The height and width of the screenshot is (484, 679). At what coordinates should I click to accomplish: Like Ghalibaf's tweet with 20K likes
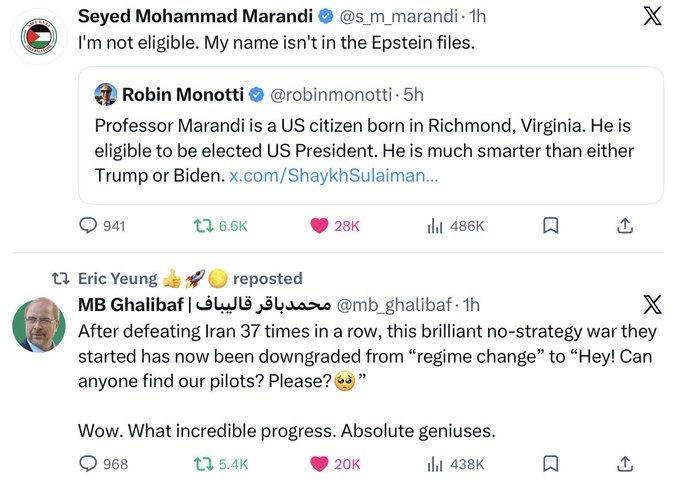click(320, 463)
